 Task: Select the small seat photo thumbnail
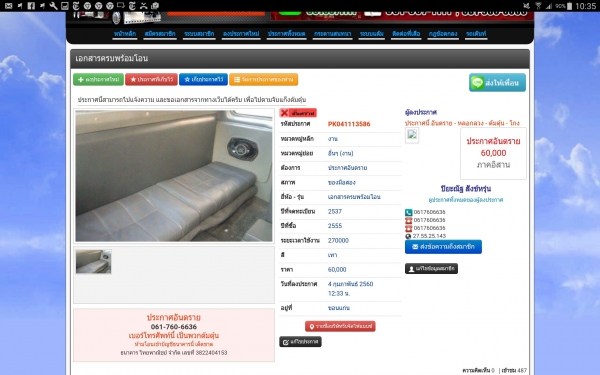coord(93,261)
